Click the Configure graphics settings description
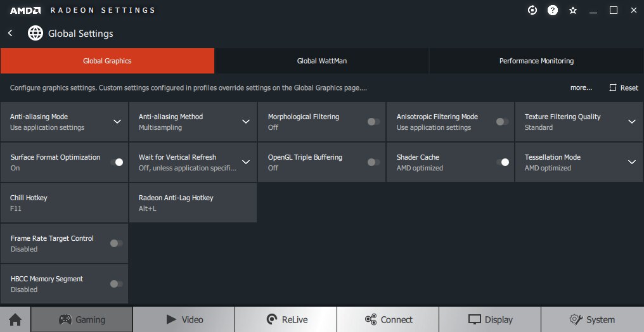644x332 pixels. pos(188,87)
